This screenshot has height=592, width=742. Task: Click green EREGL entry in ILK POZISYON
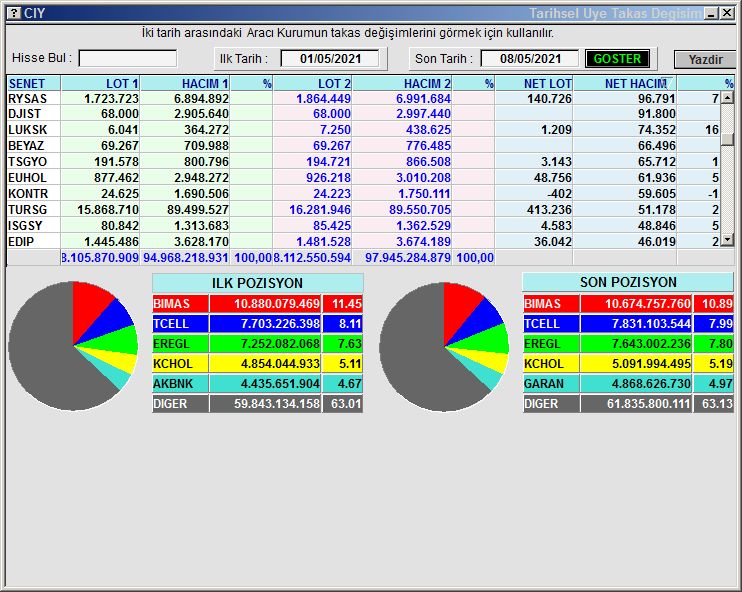[x=257, y=344]
